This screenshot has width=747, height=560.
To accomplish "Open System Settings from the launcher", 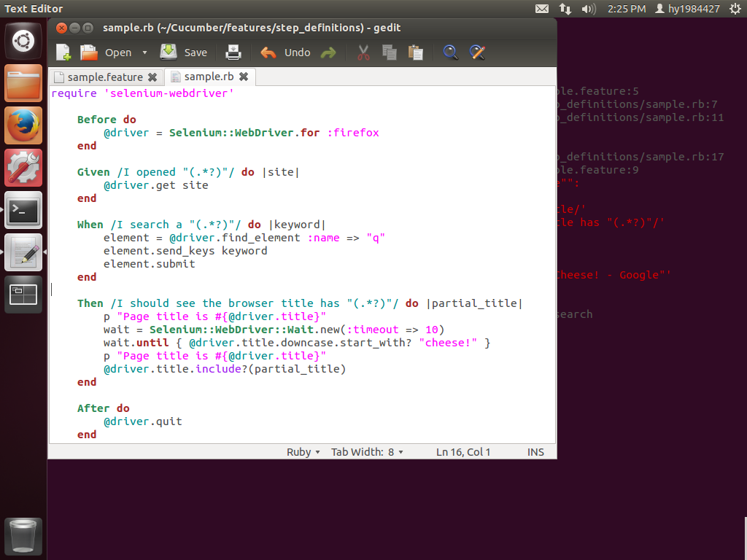I will click(x=23, y=168).
